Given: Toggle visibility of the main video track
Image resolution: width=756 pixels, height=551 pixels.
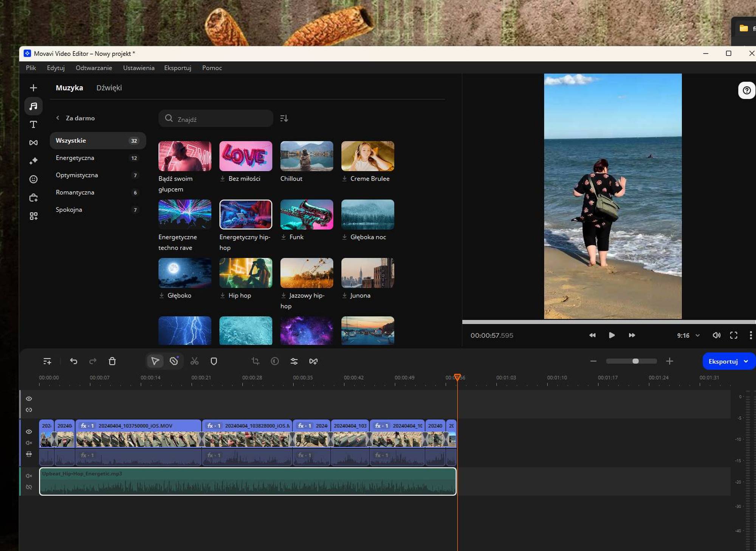Looking at the screenshot, I should [x=29, y=432].
